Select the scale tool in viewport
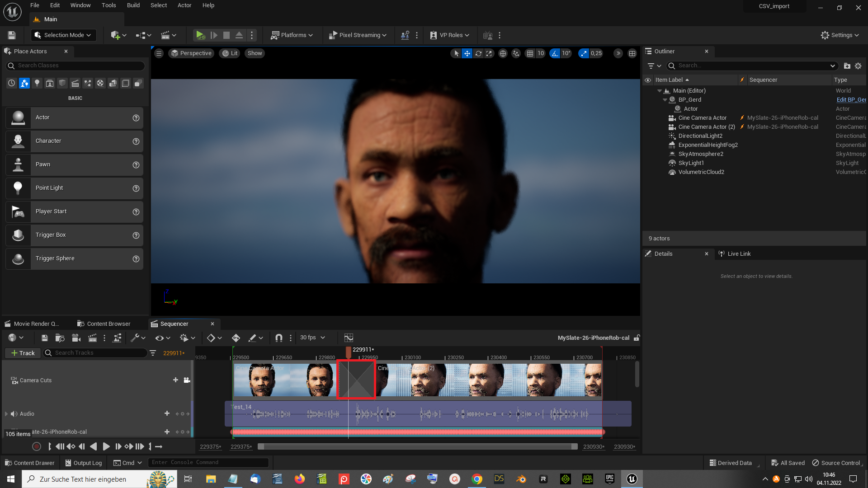868x488 pixels. tap(489, 53)
